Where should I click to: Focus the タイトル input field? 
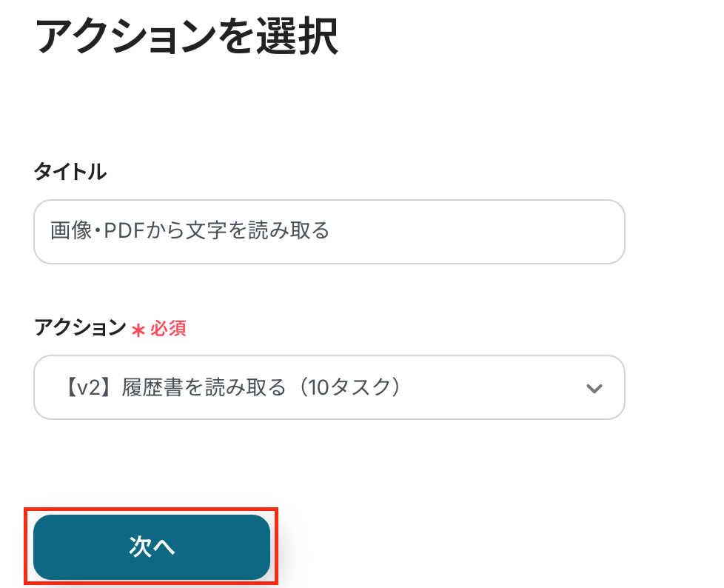click(329, 231)
